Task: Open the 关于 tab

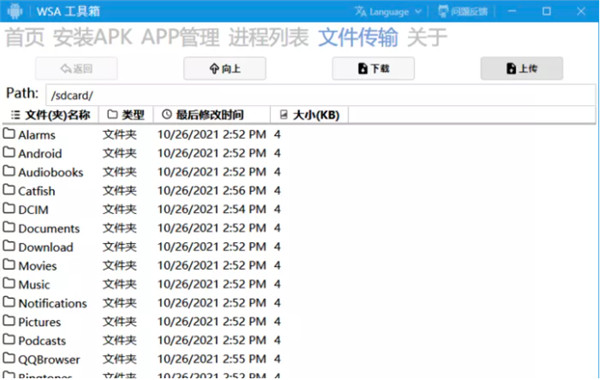Action: coord(427,38)
